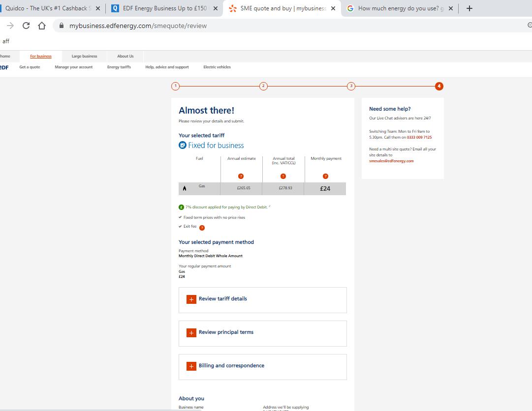
Task: Click the smesales@edfenergy.com email link
Action: click(391, 161)
